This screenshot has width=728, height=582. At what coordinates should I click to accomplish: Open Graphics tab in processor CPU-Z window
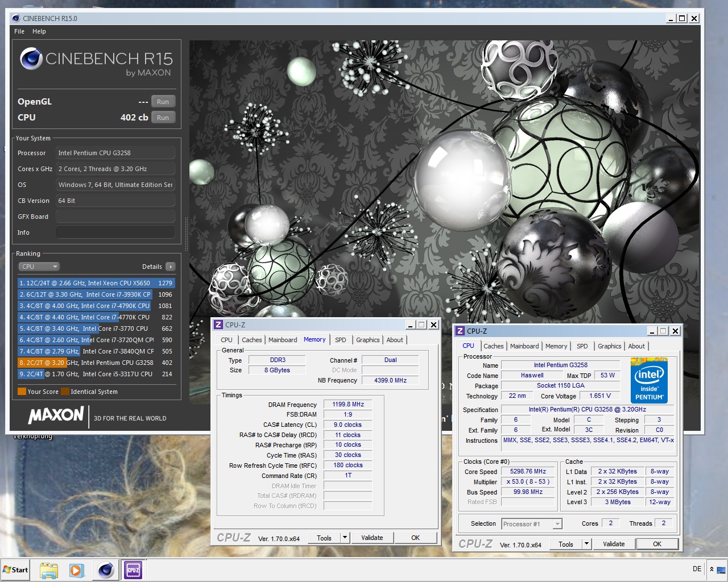(609, 346)
